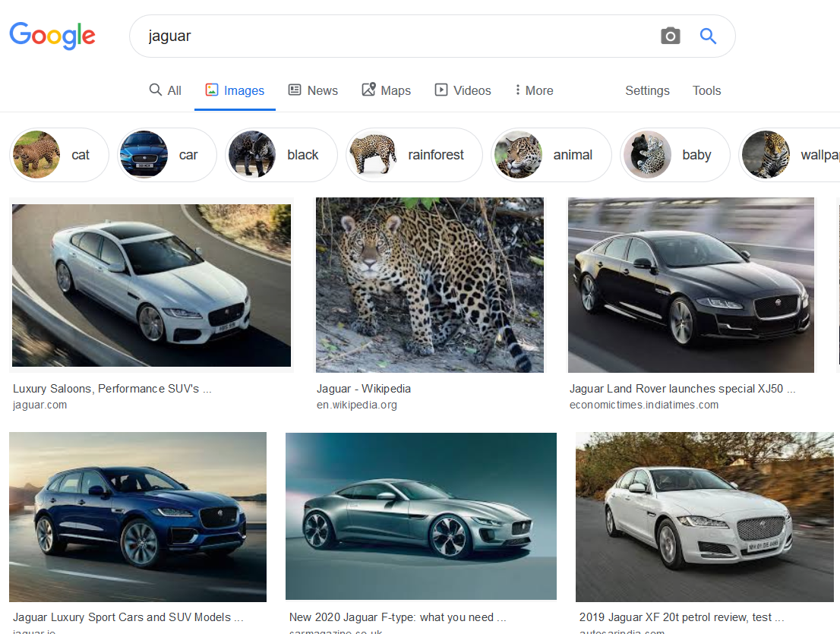The image size is (840, 634).
Task: Click en.wikipedia.org source link
Action: pyautogui.click(x=357, y=405)
